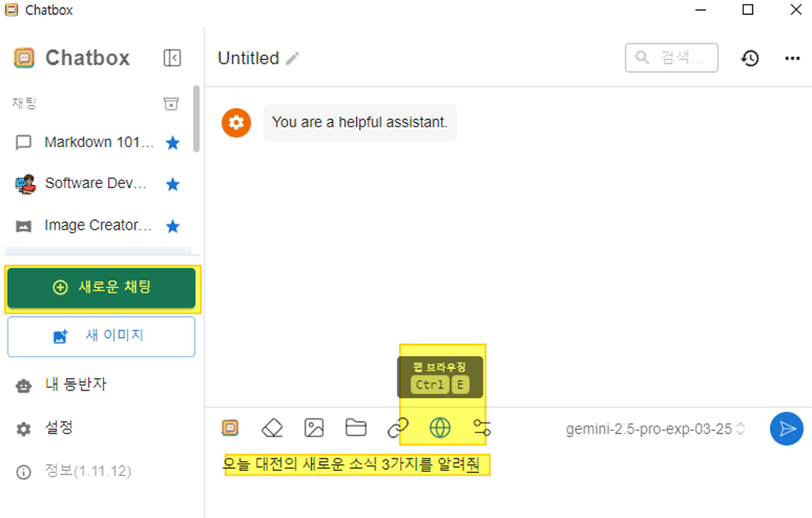Open the Markdown 101 chat
This screenshot has height=518, width=812.
(98, 142)
